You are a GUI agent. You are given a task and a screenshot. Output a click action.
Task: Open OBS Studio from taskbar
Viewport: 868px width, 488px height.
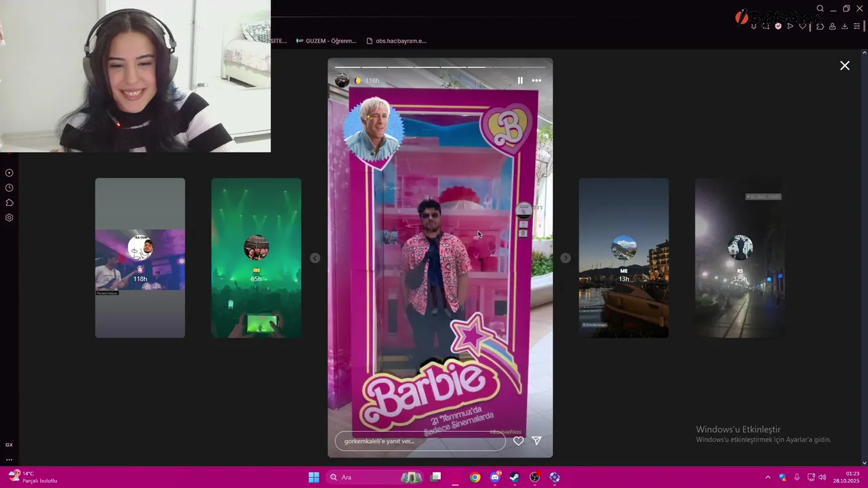535,477
